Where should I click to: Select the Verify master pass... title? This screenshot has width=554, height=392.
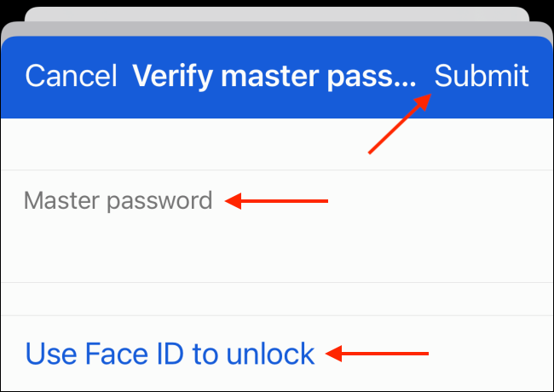(x=274, y=77)
